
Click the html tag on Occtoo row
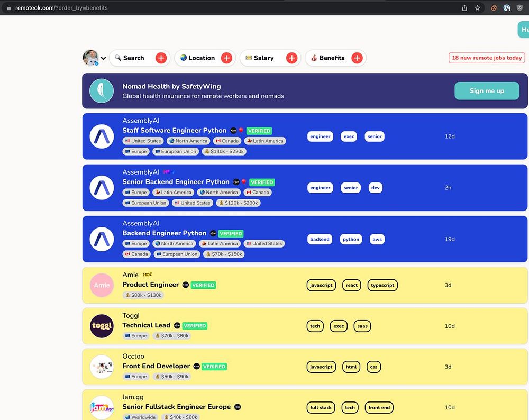[x=351, y=367]
